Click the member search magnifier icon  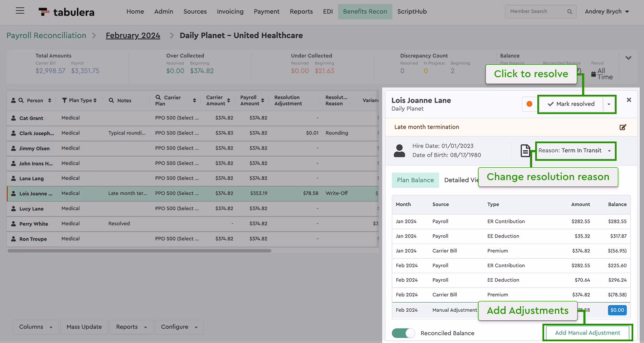(569, 12)
